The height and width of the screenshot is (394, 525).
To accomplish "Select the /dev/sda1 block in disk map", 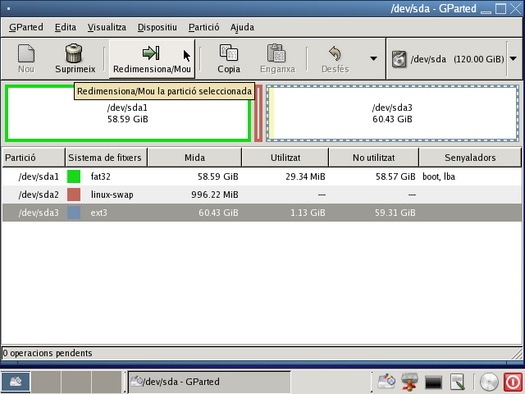I will point(128,113).
